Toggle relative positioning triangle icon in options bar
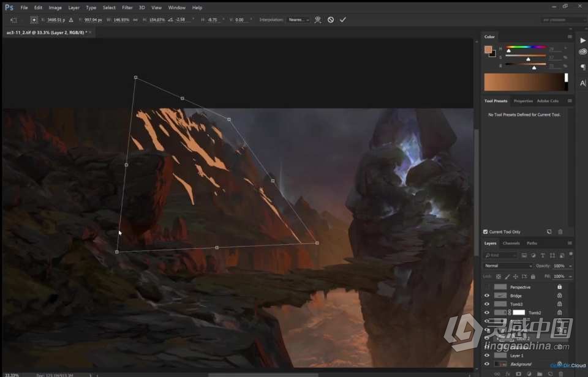The image size is (588, 377). click(71, 20)
